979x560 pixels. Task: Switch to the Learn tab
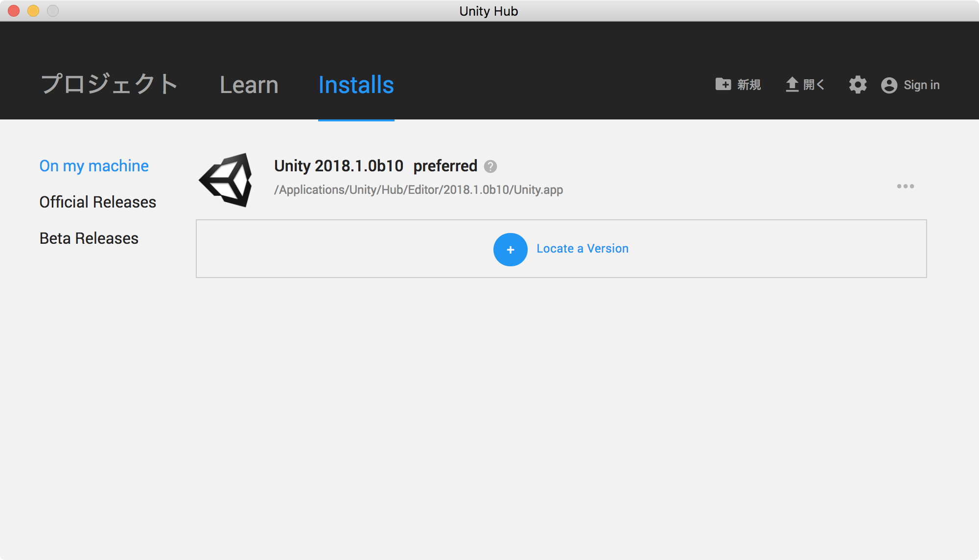click(249, 85)
